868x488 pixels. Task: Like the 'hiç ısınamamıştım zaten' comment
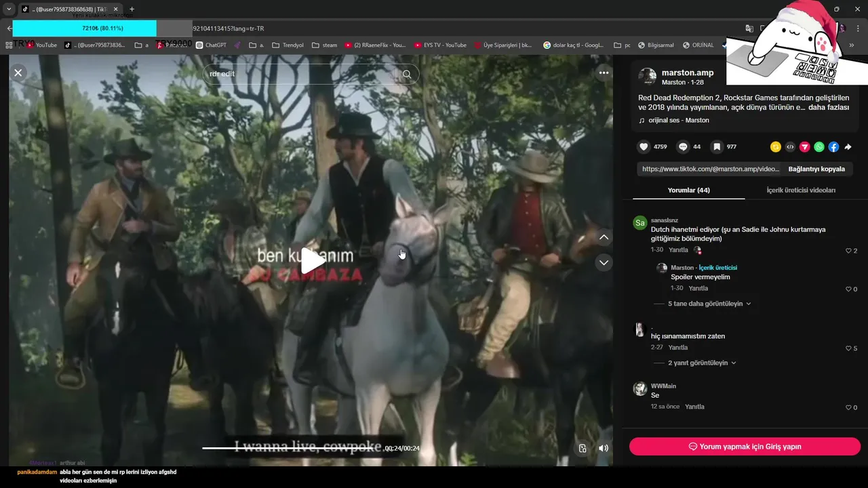pyautogui.click(x=848, y=348)
